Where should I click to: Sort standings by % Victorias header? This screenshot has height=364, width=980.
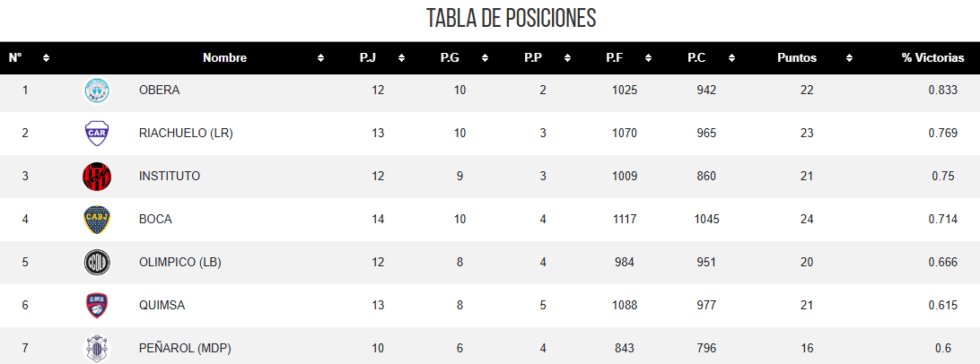pos(932,58)
